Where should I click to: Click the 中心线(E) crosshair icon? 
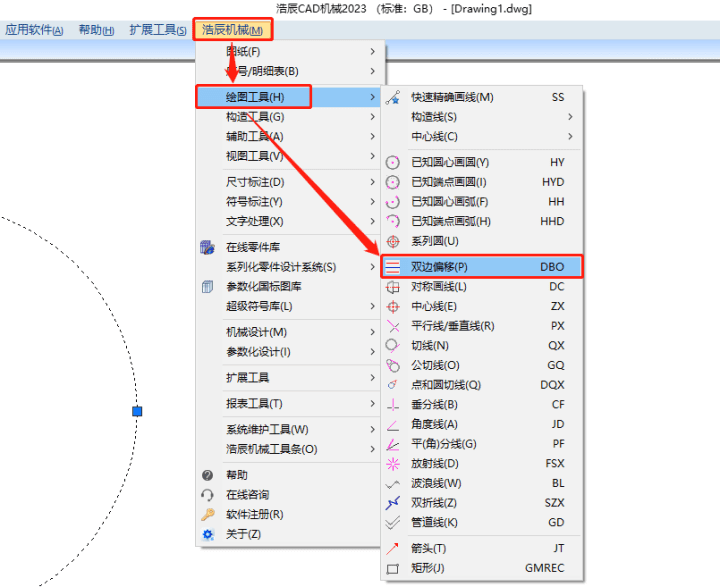pyautogui.click(x=393, y=306)
